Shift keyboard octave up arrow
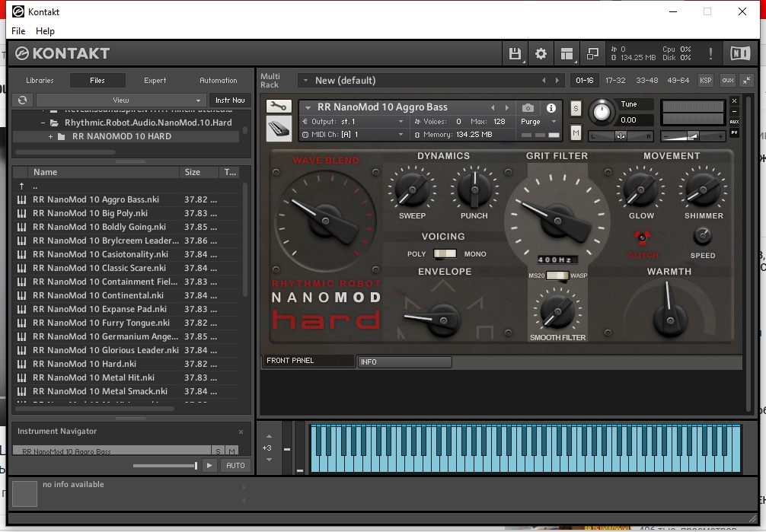766x532 pixels. 269,436
